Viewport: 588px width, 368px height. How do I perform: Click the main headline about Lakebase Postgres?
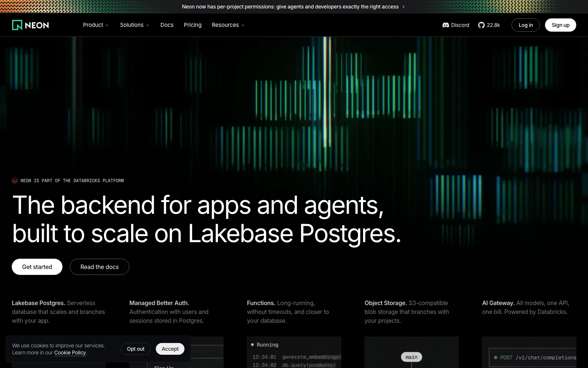click(207, 219)
